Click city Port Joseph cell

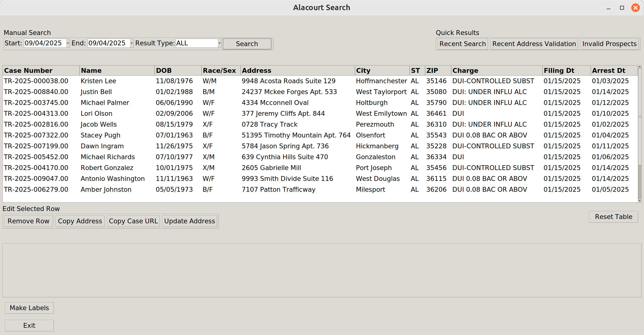[374, 168]
